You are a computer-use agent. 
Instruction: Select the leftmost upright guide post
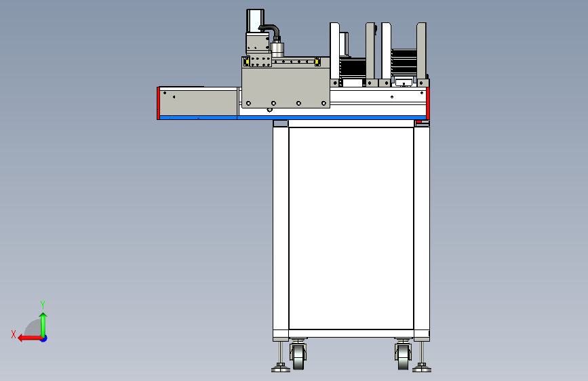point(335,52)
